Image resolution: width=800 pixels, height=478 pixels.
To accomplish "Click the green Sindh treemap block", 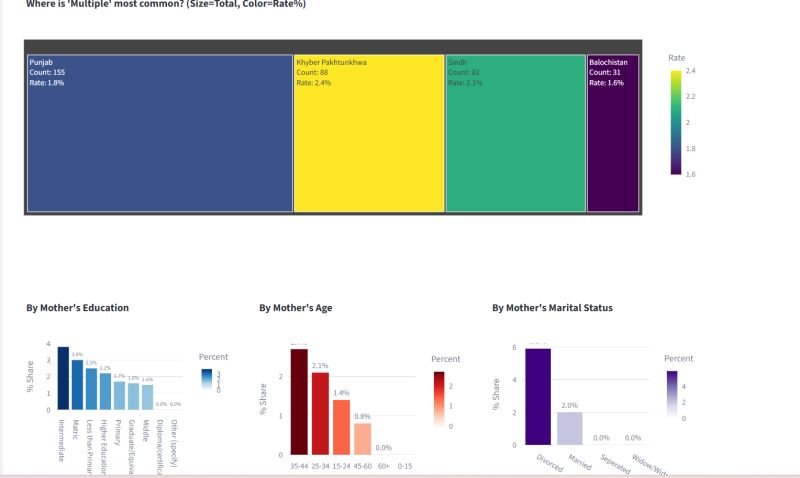I will [x=515, y=133].
